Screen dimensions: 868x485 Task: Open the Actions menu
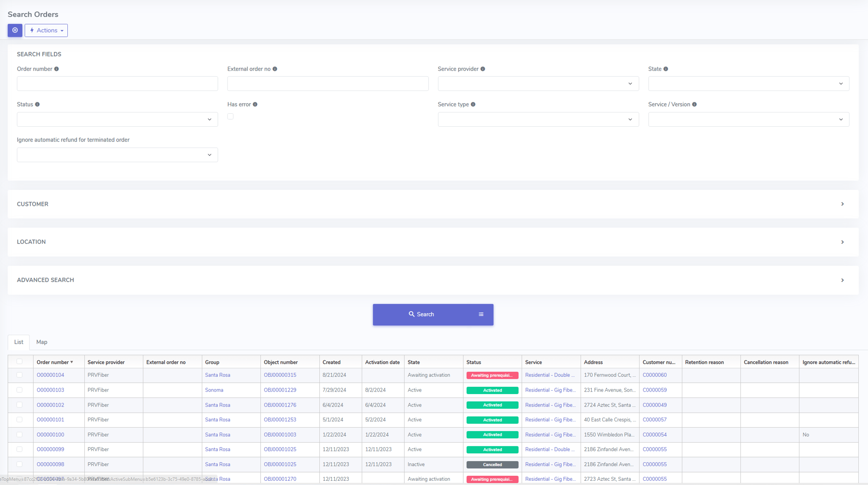tap(46, 30)
